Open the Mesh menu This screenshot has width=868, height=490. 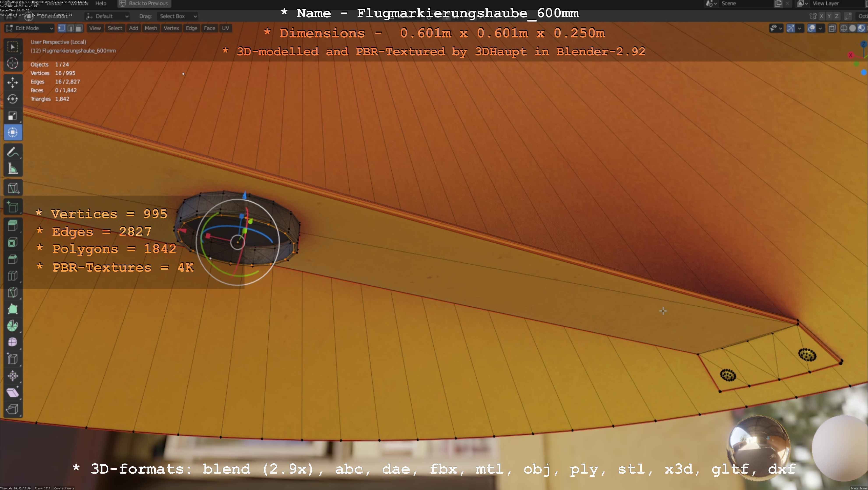151,28
